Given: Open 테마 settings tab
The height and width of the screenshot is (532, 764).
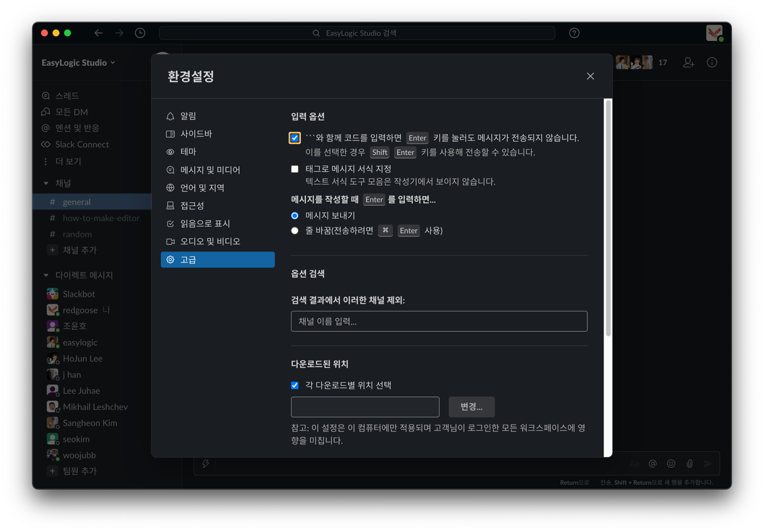Looking at the screenshot, I should click(x=218, y=152).
